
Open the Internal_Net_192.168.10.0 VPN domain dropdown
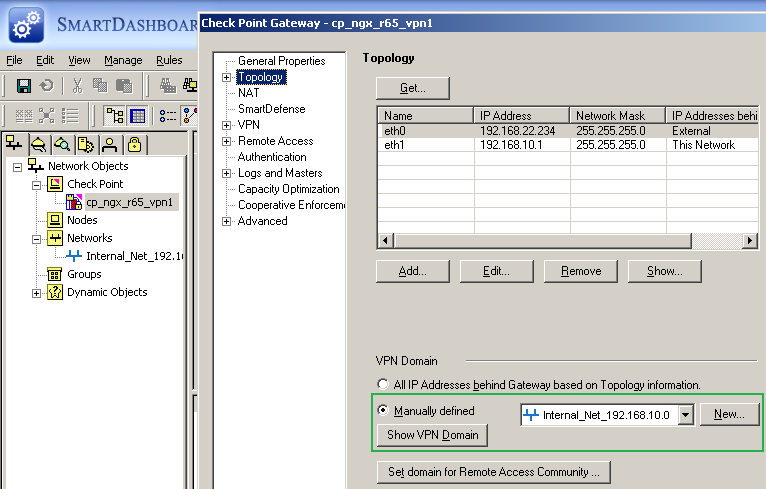[686, 415]
